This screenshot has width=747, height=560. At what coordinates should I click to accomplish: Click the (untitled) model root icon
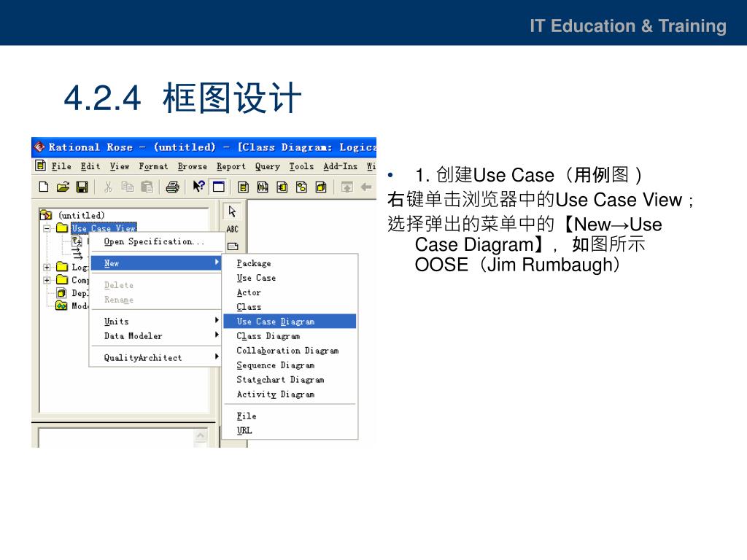point(46,215)
